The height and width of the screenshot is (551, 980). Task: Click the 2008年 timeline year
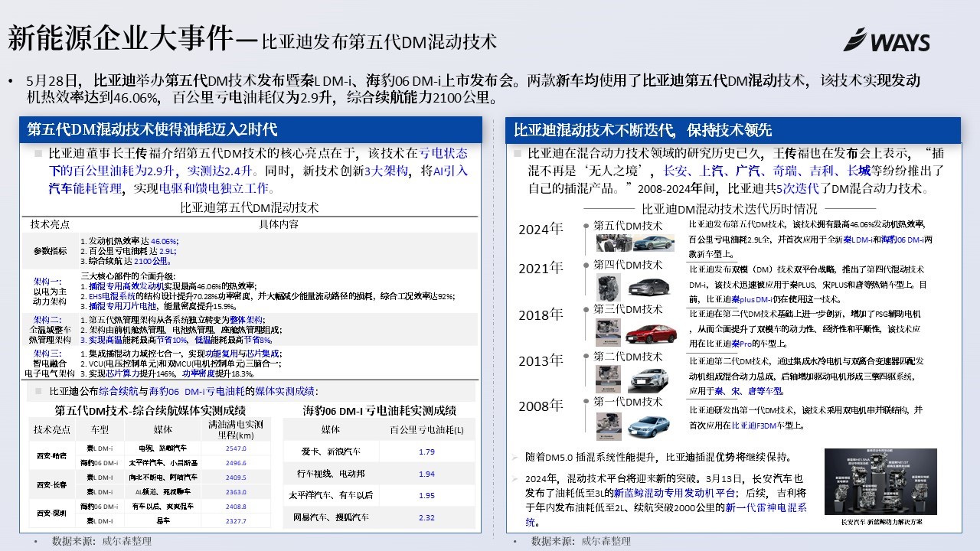point(541,406)
